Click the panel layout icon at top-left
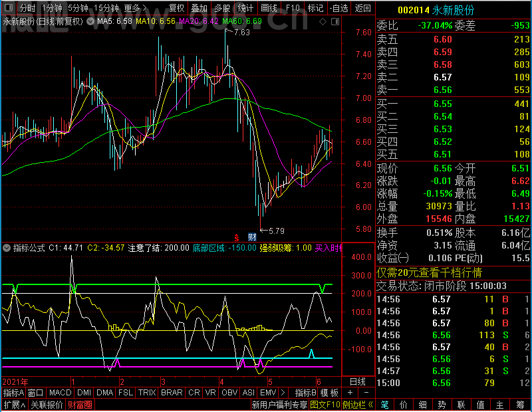 pyautogui.click(x=9, y=8)
